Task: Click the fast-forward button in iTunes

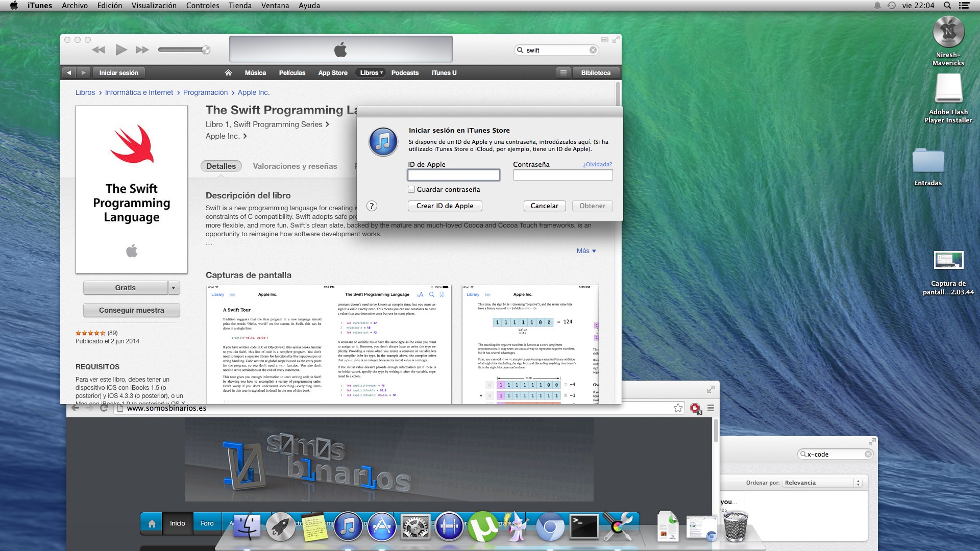Action: (x=142, y=50)
